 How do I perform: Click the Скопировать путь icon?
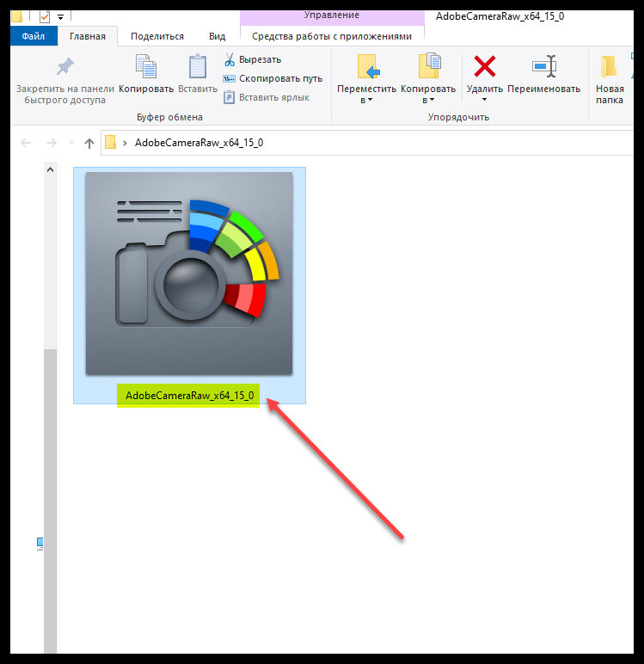229,78
